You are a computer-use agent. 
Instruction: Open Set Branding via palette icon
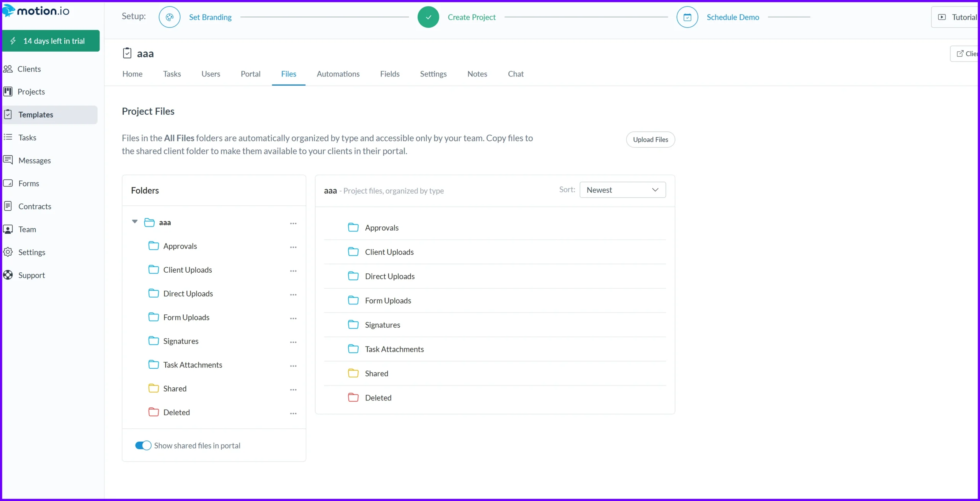tap(169, 17)
